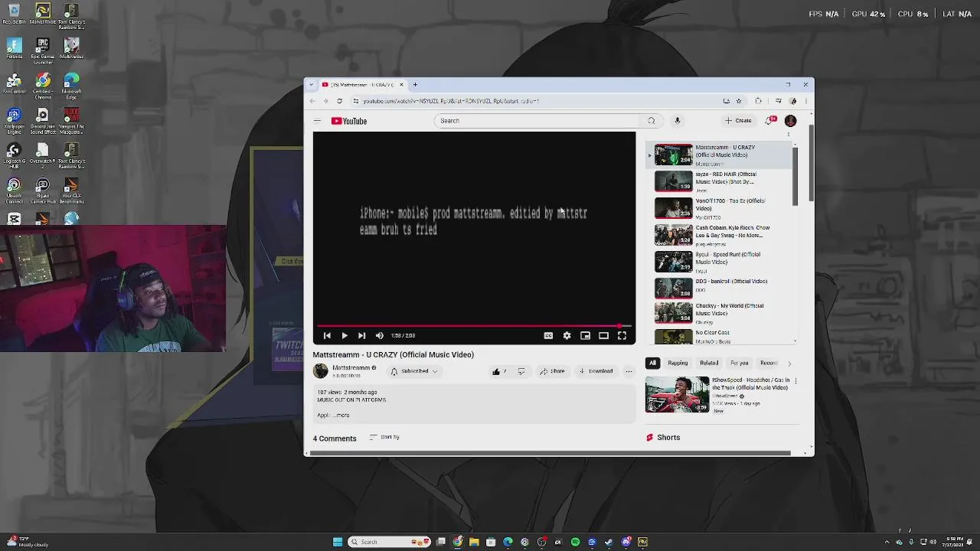The height and width of the screenshot is (551, 980).
Task: Click the YouTube search magnifier button
Action: click(x=652, y=121)
